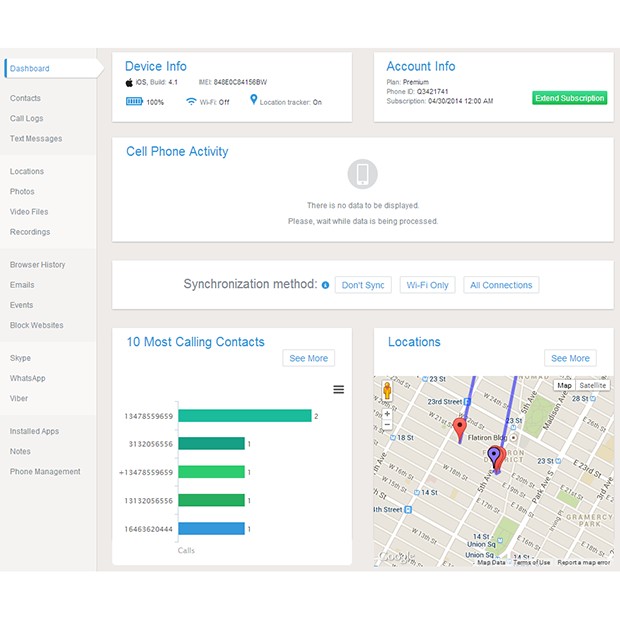The width and height of the screenshot is (620, 620).
Task: Click the battery level icon
Action: coord(134,102)
